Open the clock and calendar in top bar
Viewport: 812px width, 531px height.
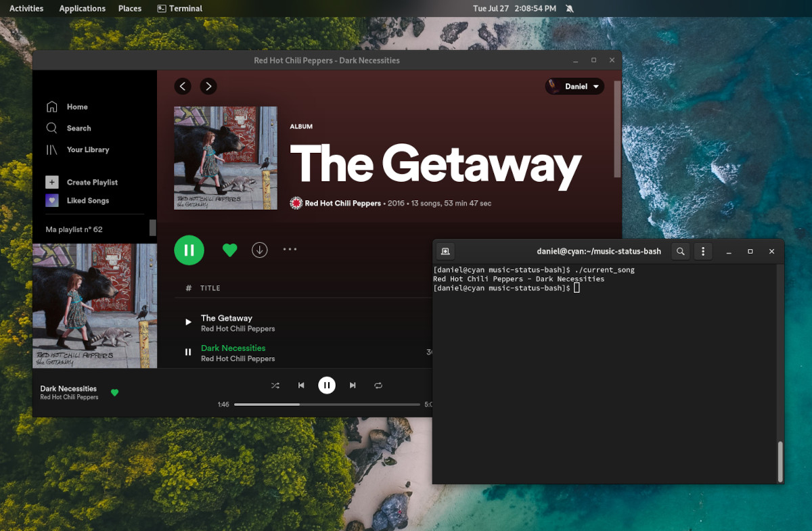(514, 8)
